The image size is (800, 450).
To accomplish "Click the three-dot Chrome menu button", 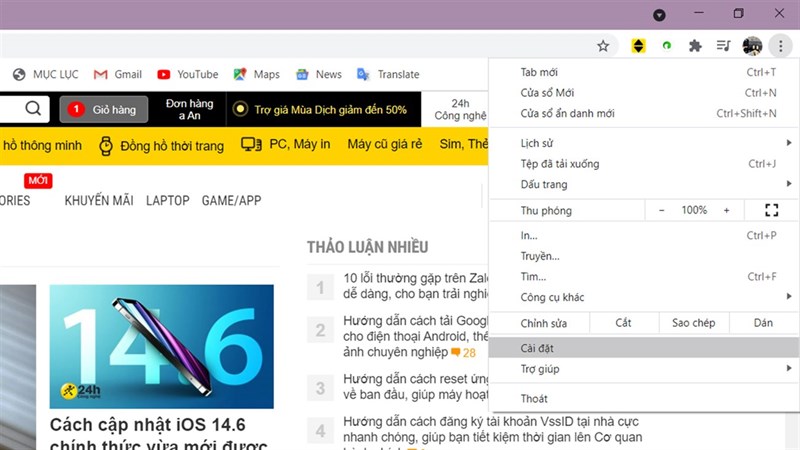I will [x=781, y=46].
